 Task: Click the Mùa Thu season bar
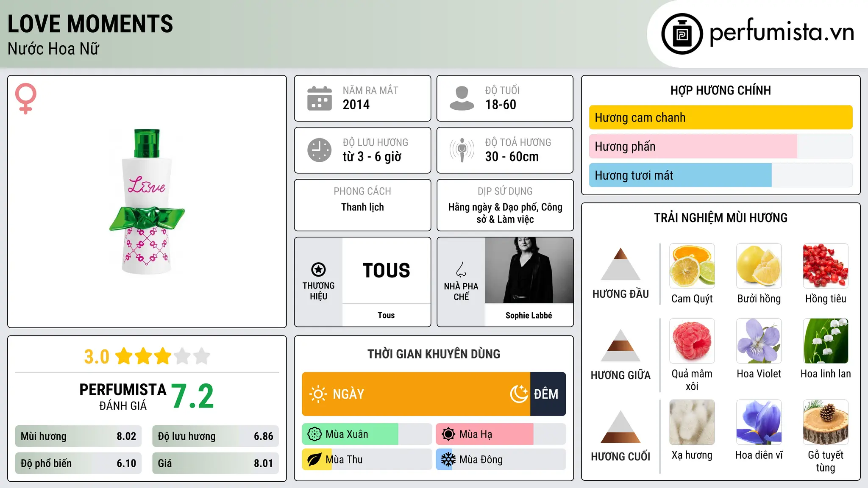pyautogui.click(x=367, y=460)
